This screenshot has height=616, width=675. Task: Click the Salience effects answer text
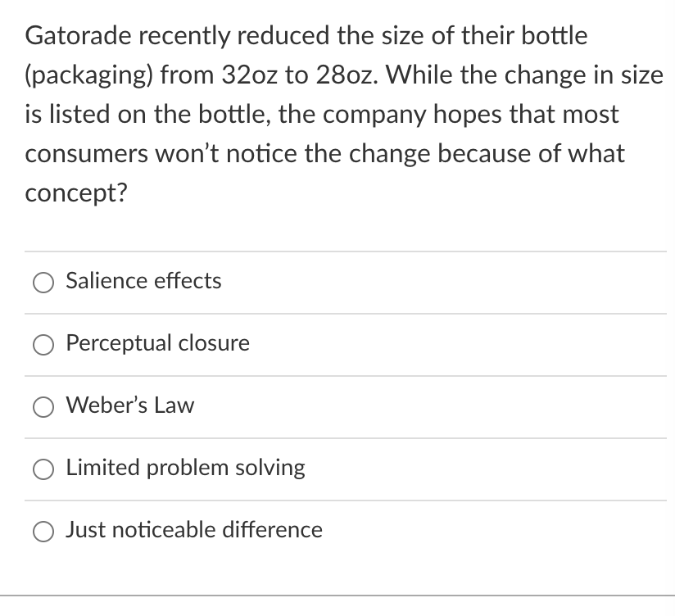143,281
